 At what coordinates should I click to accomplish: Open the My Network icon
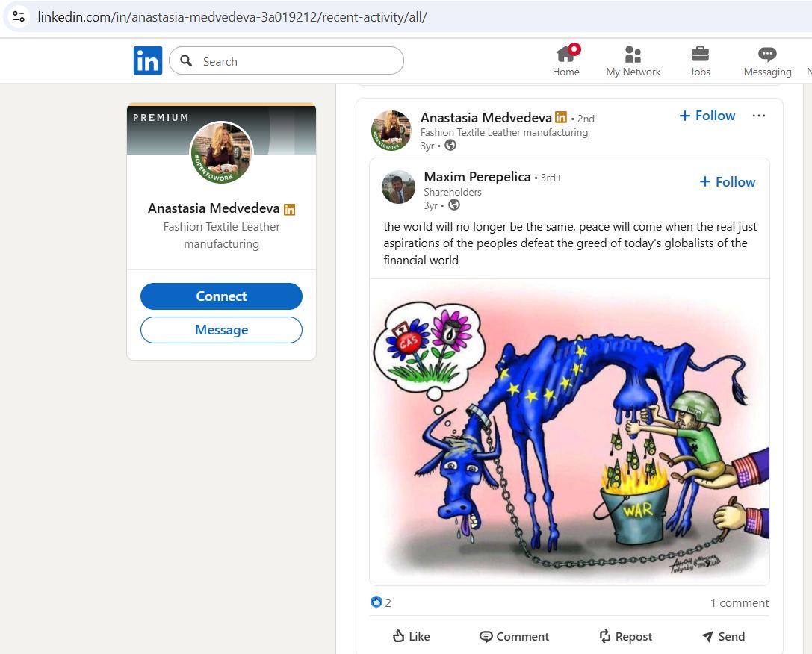(632, 54)
